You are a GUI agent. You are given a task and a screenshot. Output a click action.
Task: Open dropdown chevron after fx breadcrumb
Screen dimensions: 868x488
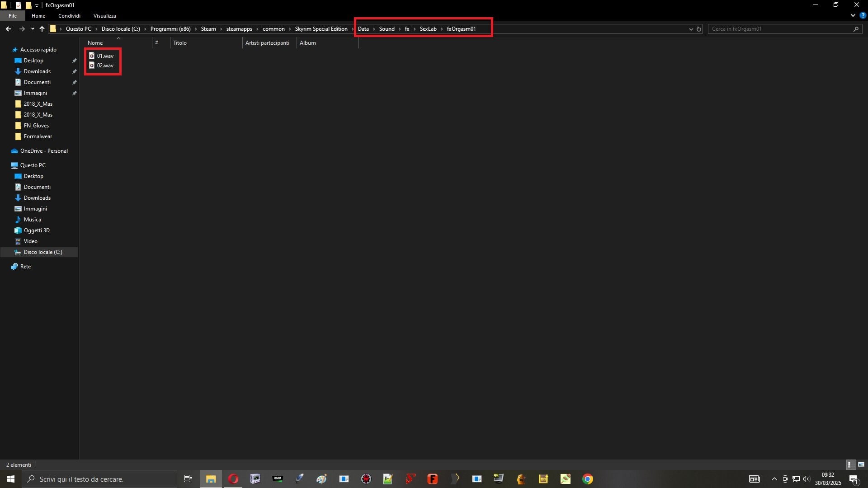tap(414, 29)
